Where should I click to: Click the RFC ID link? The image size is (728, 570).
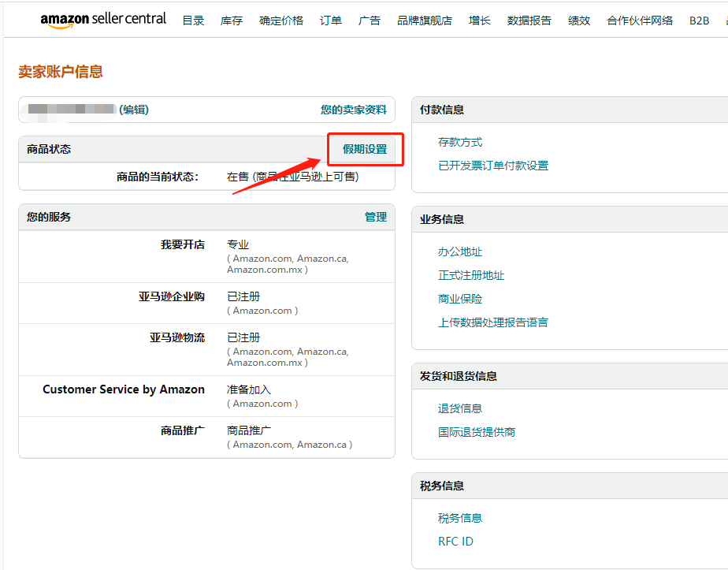pos(455,542)
